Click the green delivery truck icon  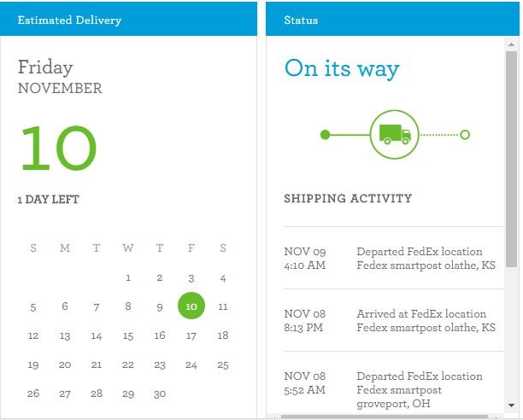tap(395, 134)
